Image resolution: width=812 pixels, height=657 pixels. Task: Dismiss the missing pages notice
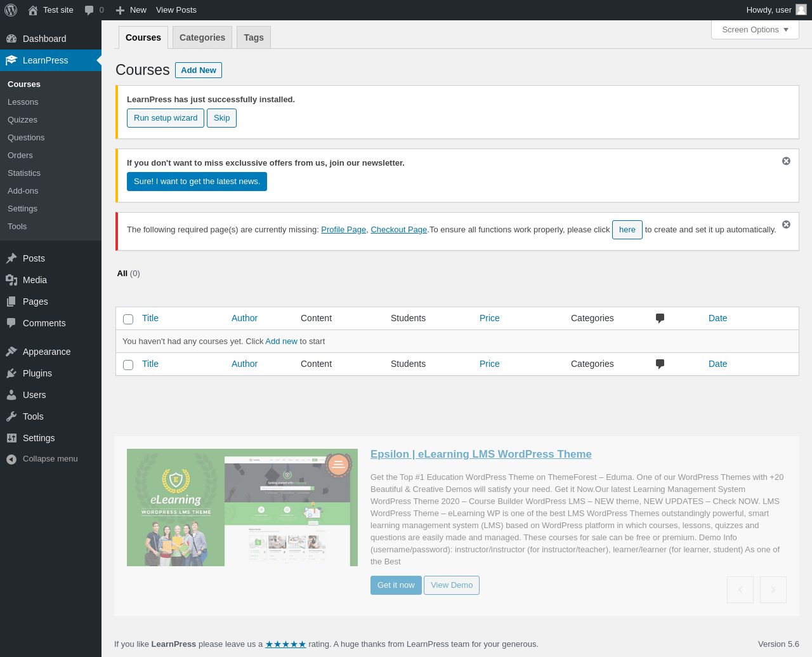786,225
